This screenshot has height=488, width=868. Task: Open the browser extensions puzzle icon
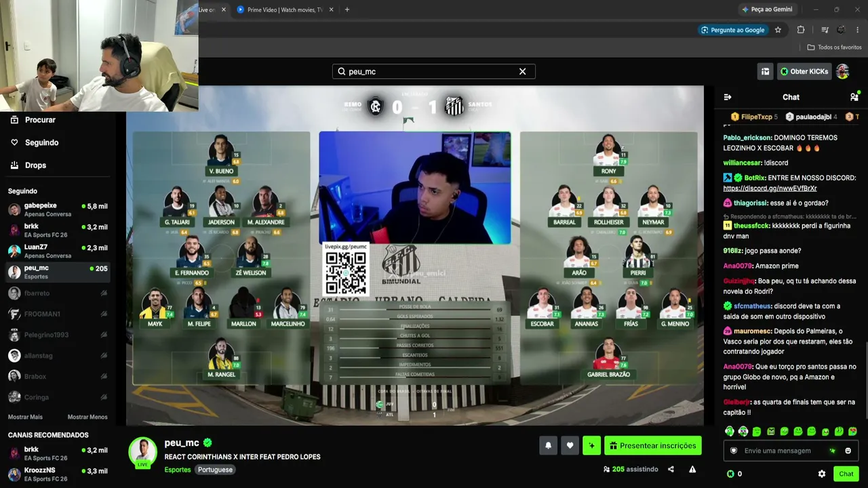pyautogui.click(x=801, y=30)
